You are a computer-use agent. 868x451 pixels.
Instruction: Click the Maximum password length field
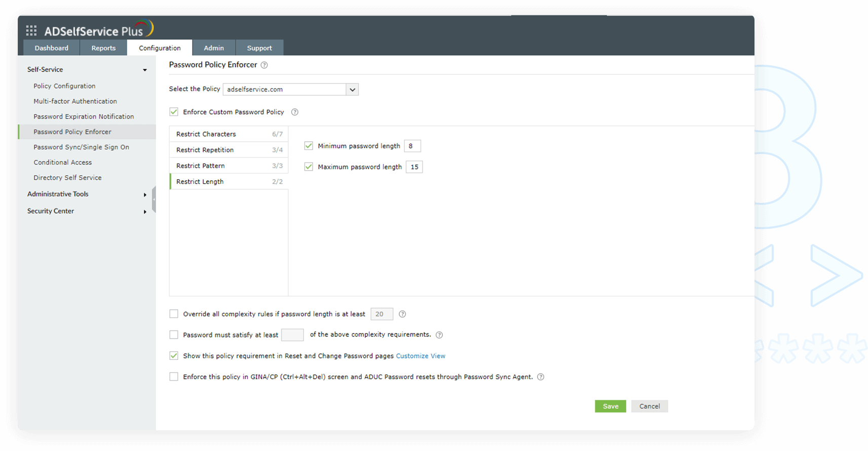(x=414, y=167)
